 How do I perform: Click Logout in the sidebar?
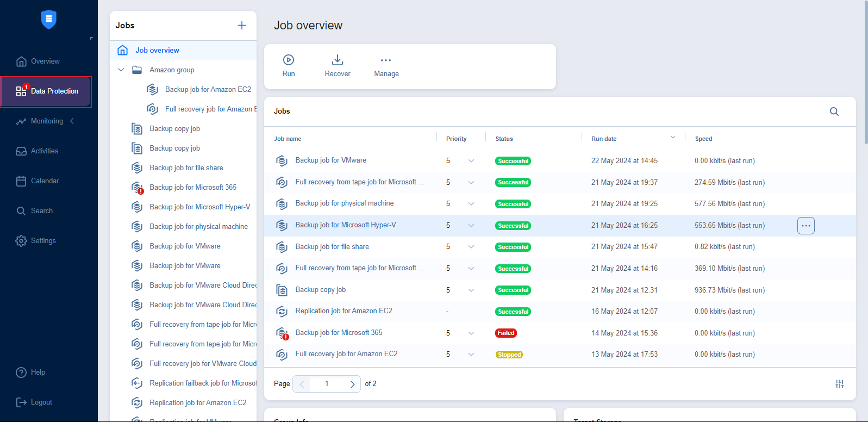41,402
